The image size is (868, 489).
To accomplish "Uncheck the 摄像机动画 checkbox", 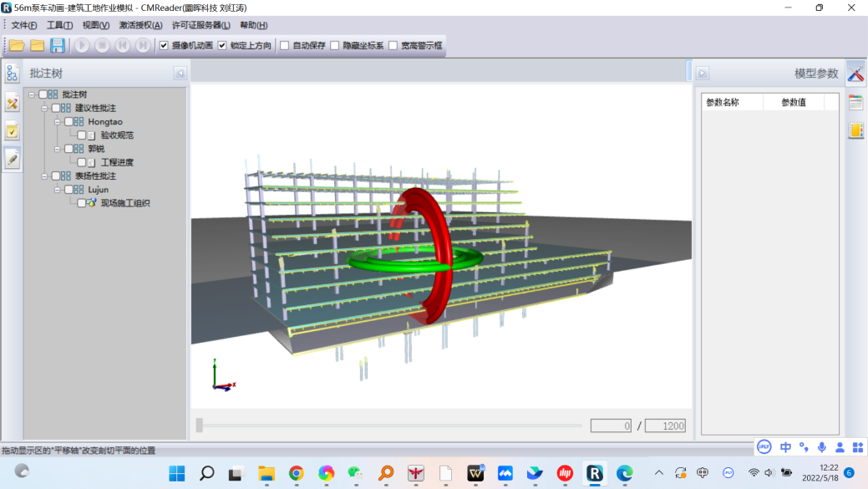I will click(x=164, y=45).
